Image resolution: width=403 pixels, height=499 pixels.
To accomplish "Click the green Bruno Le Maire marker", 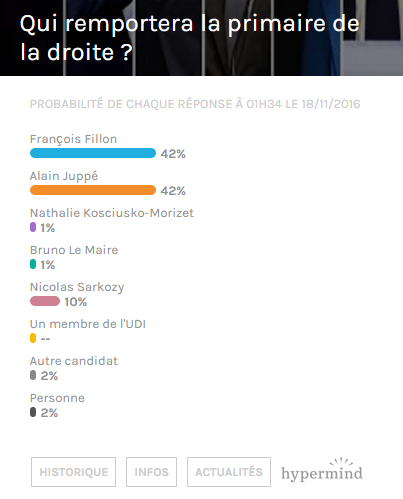I will click(x=33, y=264).
